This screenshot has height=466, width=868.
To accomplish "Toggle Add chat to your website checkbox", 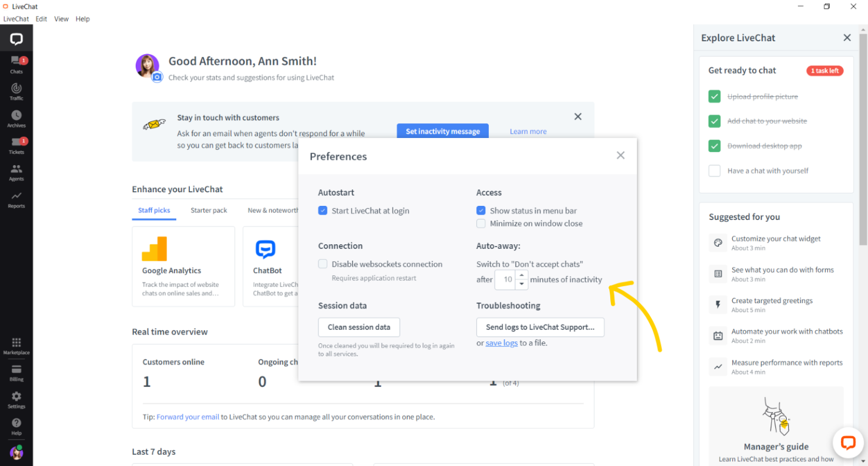I will pos(715,121).
